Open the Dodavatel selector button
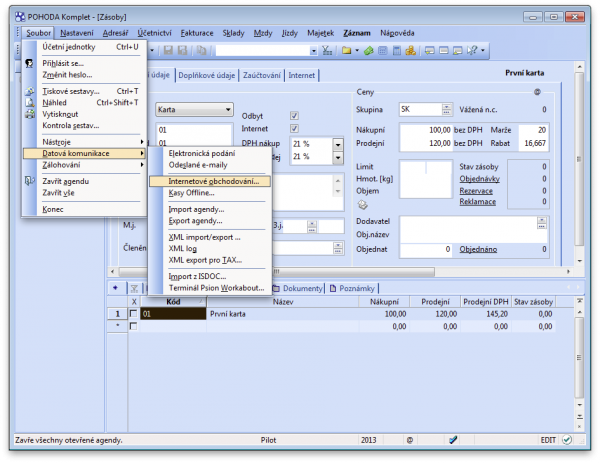This screenshot has width=600, height=463. pos(541,223)
